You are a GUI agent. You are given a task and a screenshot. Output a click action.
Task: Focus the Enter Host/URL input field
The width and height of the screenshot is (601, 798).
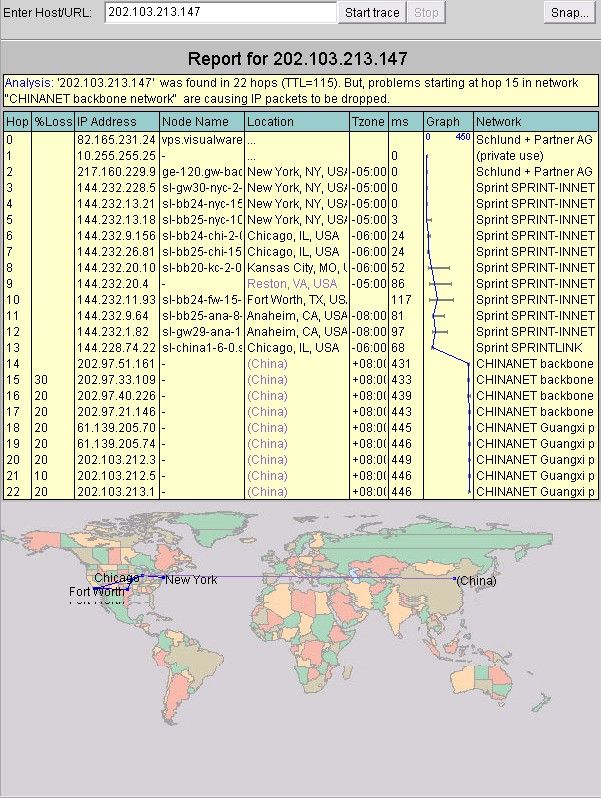coord(221,12)
